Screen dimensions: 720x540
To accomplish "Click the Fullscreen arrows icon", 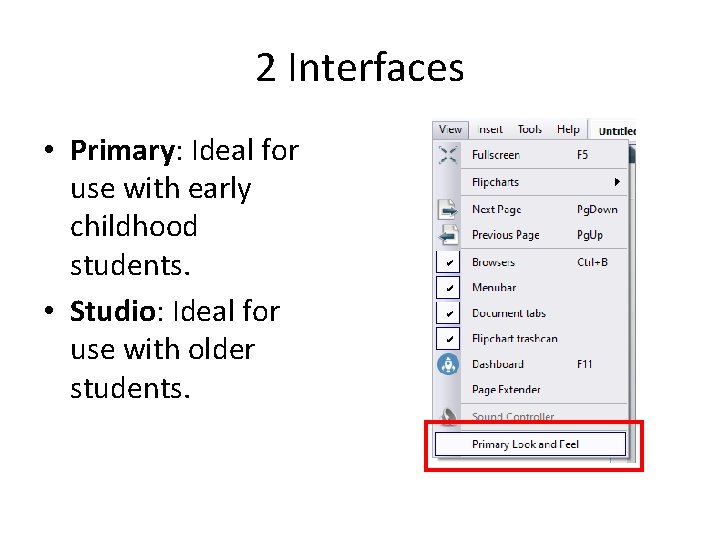I will [448, 155].
